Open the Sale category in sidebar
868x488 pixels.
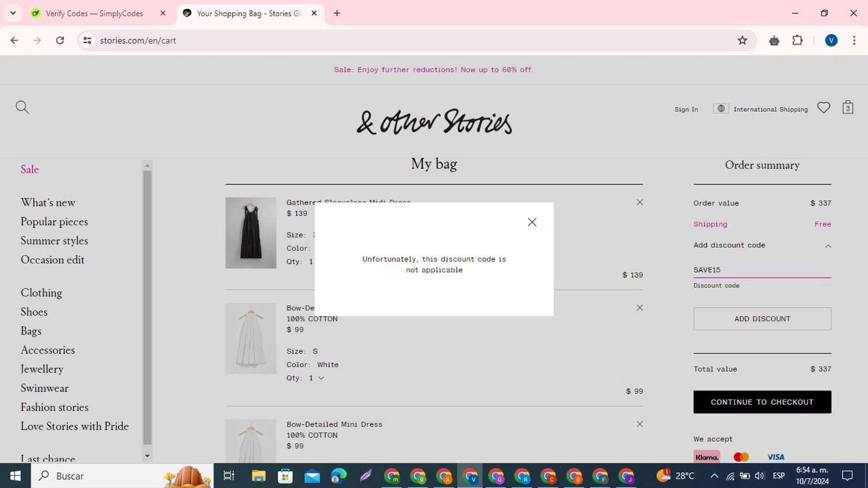click(30, 170)
